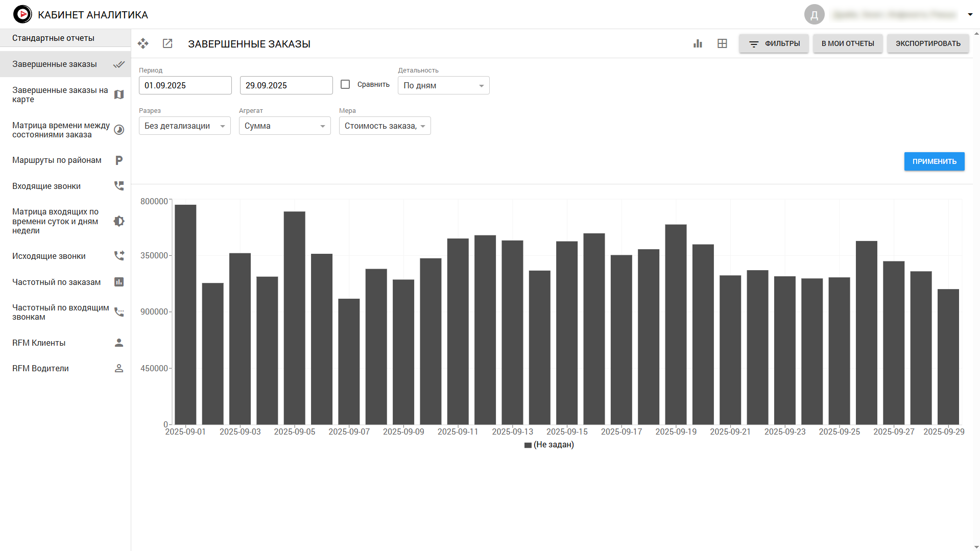Open report in new window icon
The height and width of the screenshot is (551, 980).
coord(168,43)
